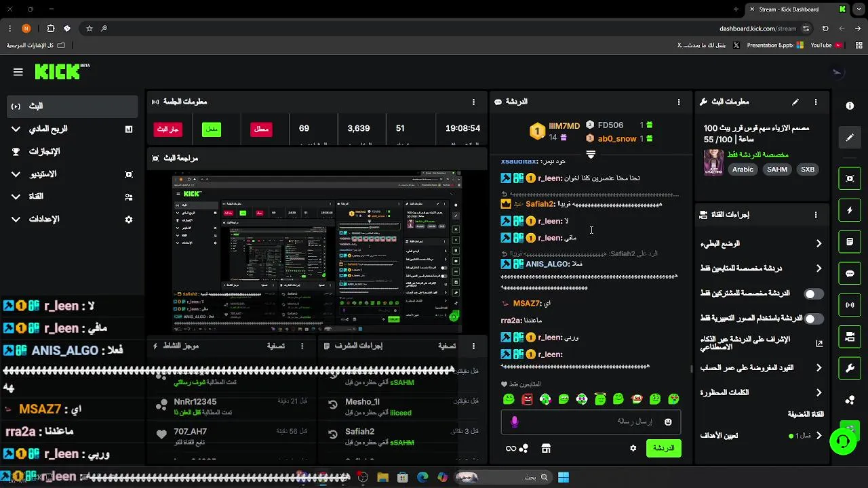Click the infinity icon below the chat input

click(x=511, y=448)
